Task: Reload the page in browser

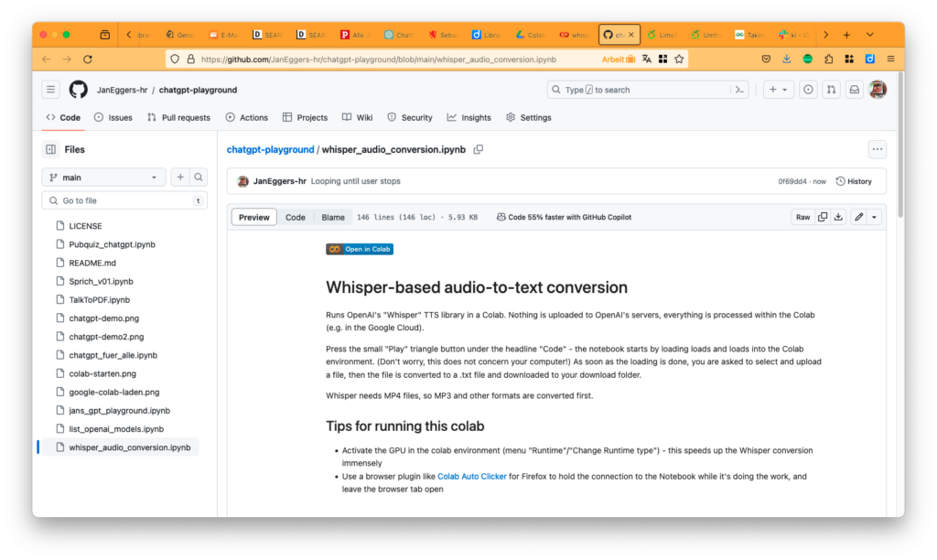Action: 88,59
